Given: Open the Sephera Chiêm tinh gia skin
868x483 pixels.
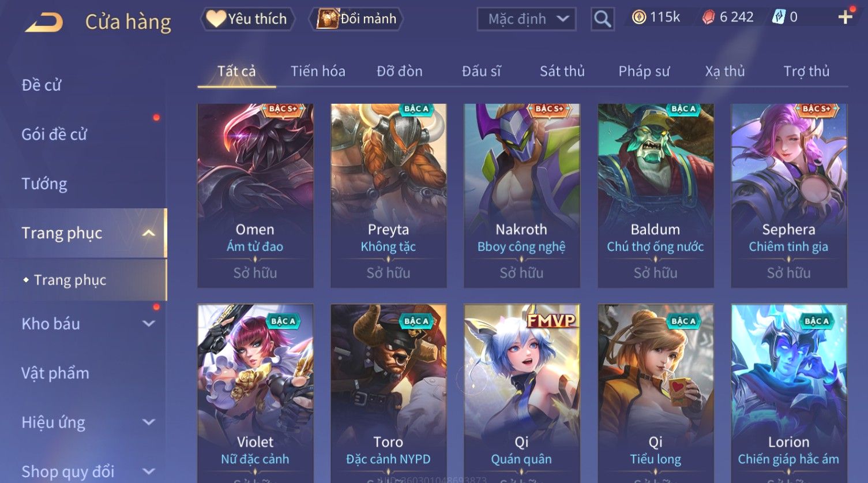Looking at the screenshot, I should point(789,196).
